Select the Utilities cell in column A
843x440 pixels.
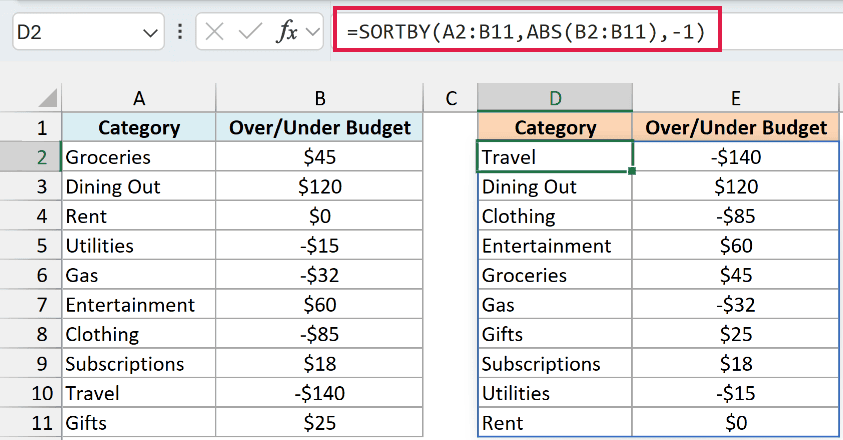click(x=139, y=246)
